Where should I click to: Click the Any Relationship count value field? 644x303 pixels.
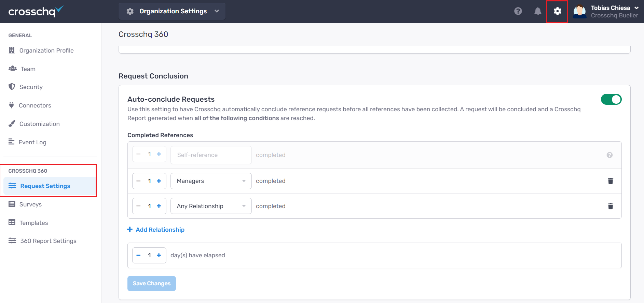pos(149,206)
